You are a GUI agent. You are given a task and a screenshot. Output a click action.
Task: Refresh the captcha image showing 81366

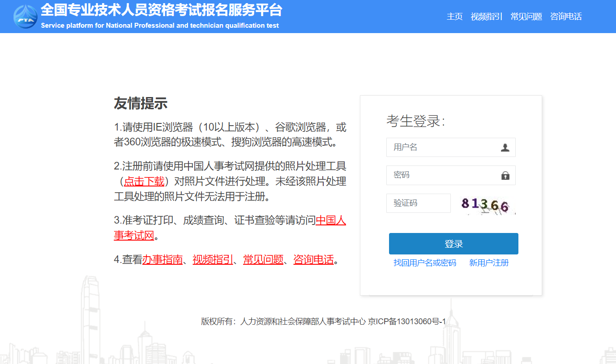tap(487, 206)
